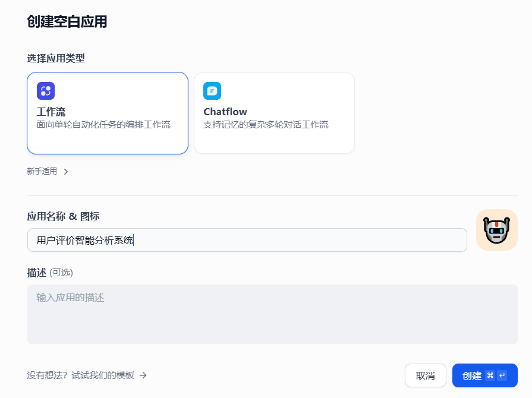
Task: Click the 描述 (可选) label
Action: [50, 273]
